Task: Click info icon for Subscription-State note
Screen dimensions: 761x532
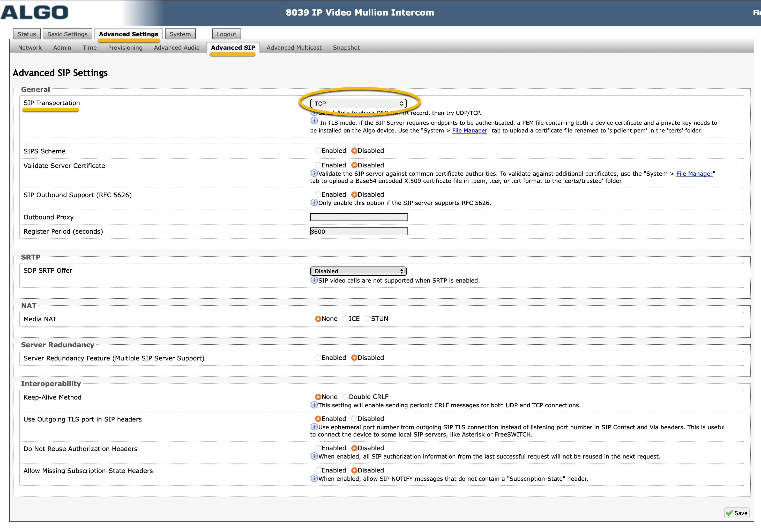Action: pos(314,478)
